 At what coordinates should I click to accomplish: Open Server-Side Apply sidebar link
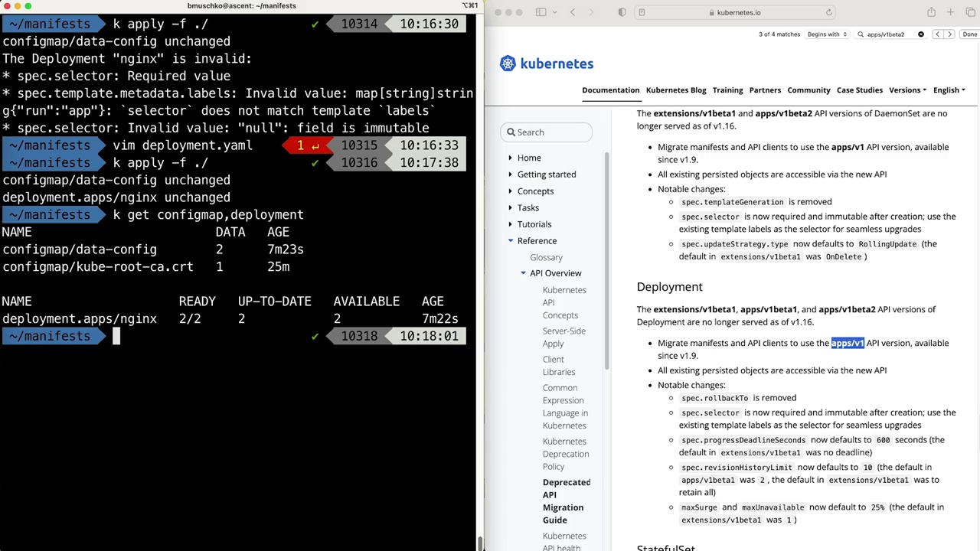pos(564,337)
